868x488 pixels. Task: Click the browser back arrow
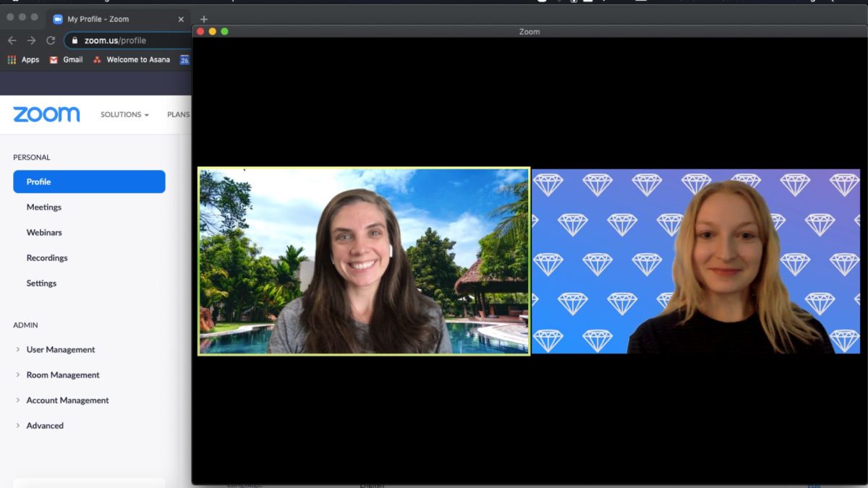pos(12,40)
